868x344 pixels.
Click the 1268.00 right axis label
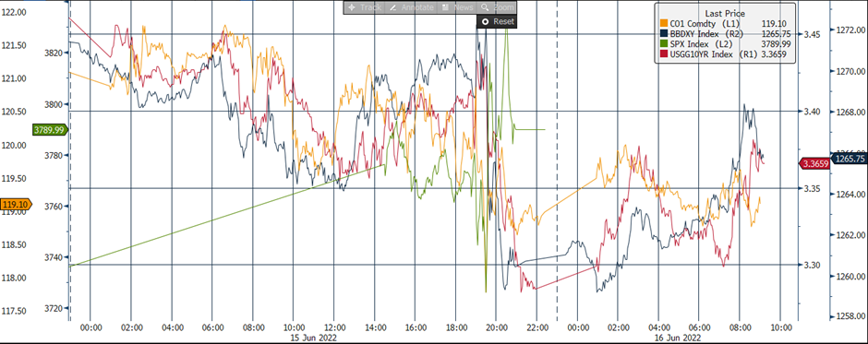click(850, 112)
